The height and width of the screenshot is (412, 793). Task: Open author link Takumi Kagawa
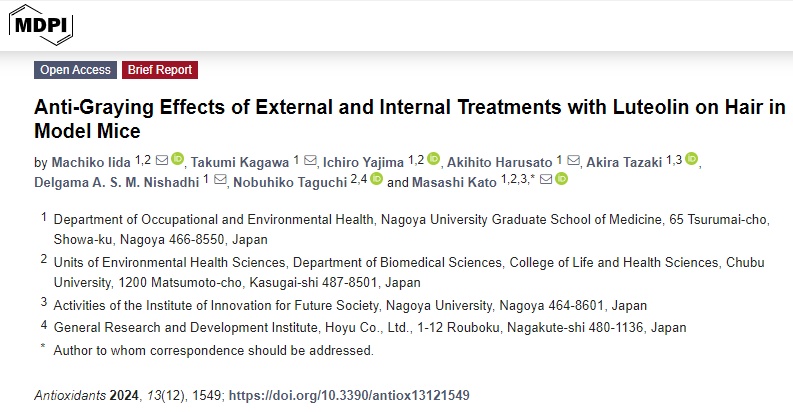click(x=240, y=162)
